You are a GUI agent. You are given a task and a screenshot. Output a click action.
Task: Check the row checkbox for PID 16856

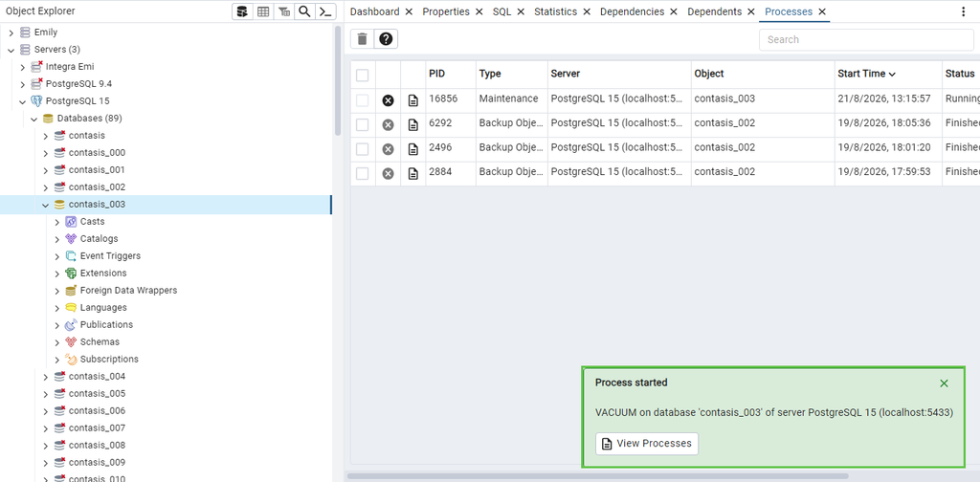(363, 100)
